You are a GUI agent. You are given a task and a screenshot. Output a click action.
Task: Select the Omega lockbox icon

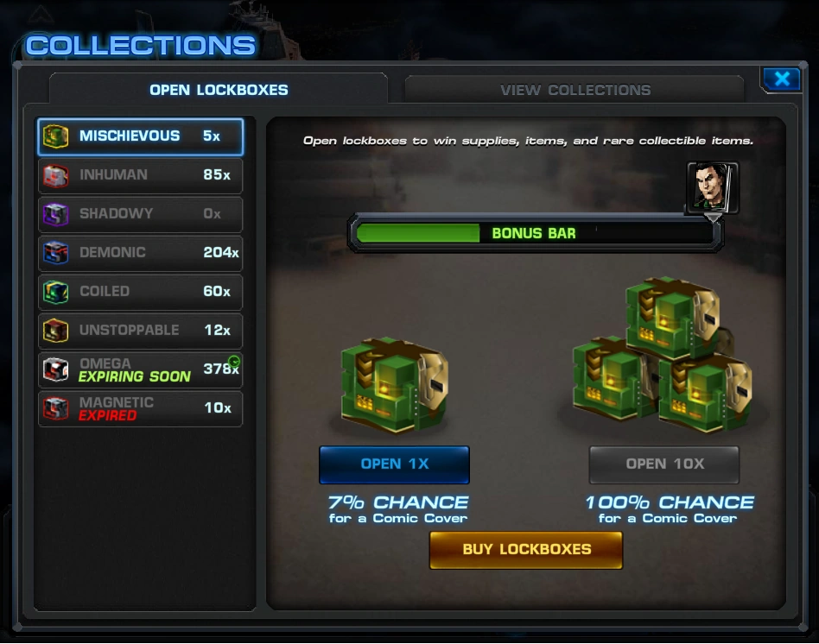click(x=55, y=369)
